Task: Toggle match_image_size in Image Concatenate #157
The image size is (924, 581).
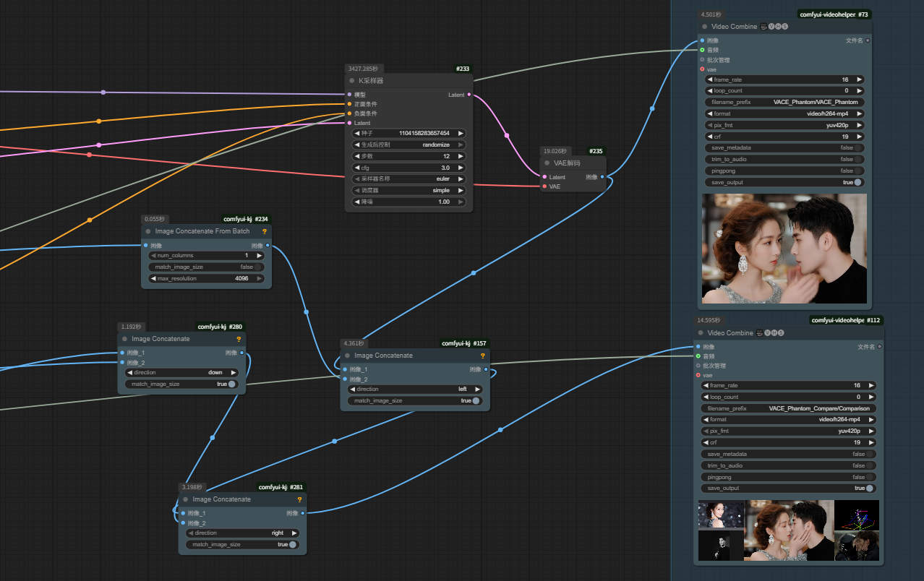Action: tap(415, 400)
